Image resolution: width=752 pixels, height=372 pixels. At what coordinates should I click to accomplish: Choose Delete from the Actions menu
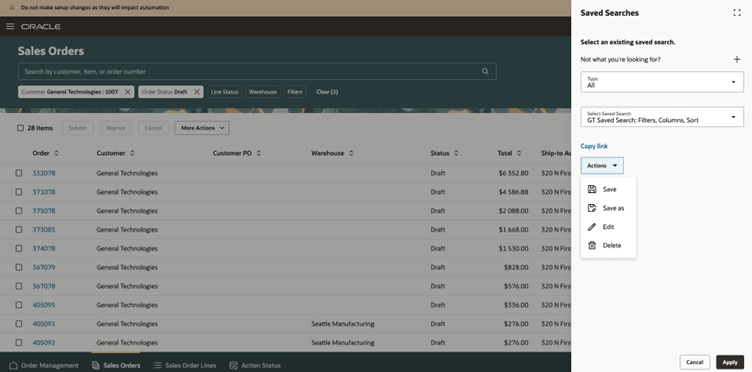608,245
